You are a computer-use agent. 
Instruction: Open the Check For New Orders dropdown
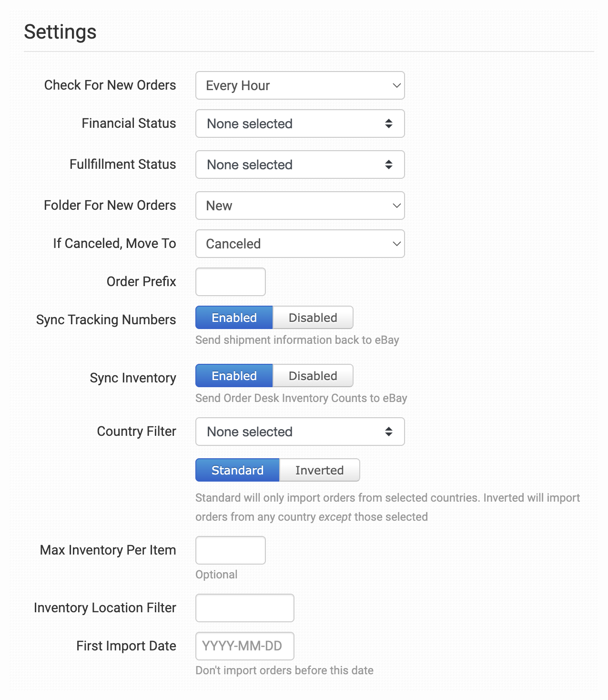[300, 85]
